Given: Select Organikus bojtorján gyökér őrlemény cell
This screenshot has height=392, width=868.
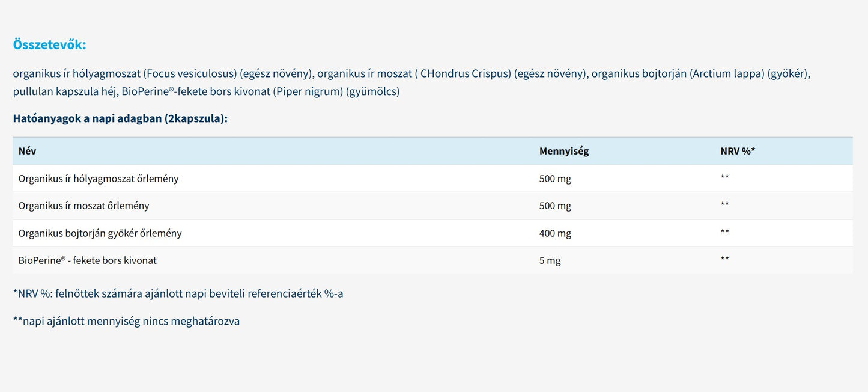Looking at the screenshot, I should click(x=100, y=233).
